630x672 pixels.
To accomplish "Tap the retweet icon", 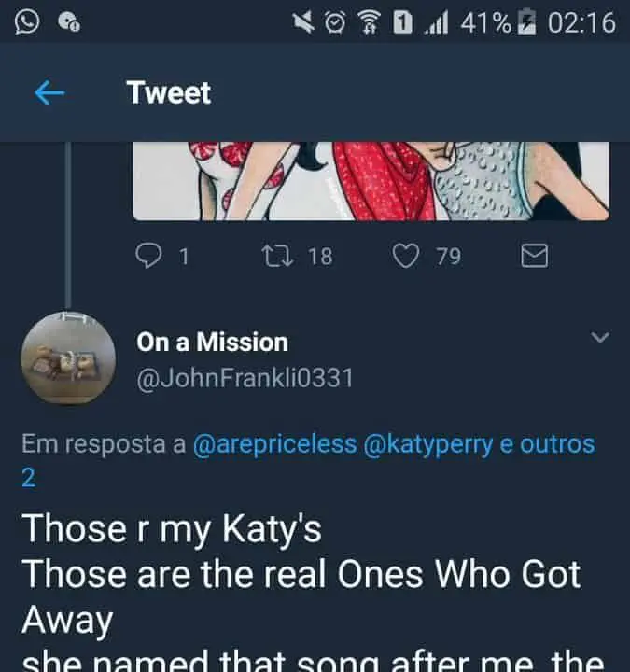I will click(x=277, y=256).
